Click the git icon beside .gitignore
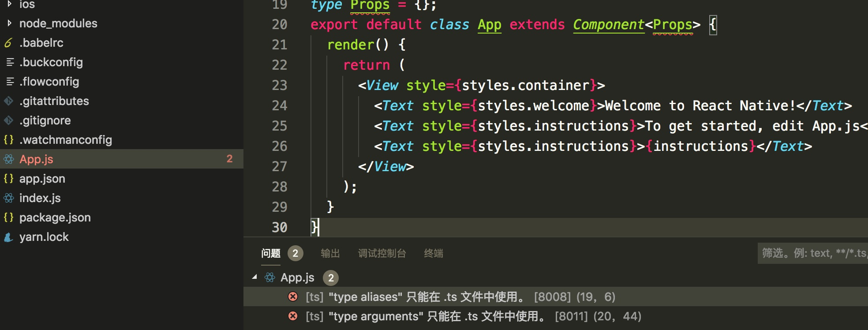 [x=9, y=120]
